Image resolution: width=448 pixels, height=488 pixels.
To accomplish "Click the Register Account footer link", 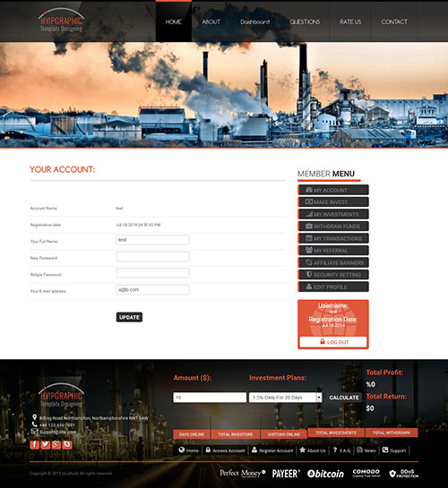I will tap(272, 450).
